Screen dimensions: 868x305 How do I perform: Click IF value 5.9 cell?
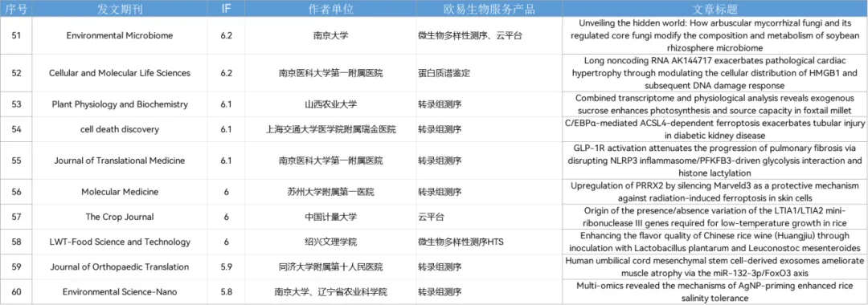(x=226, y=266)
